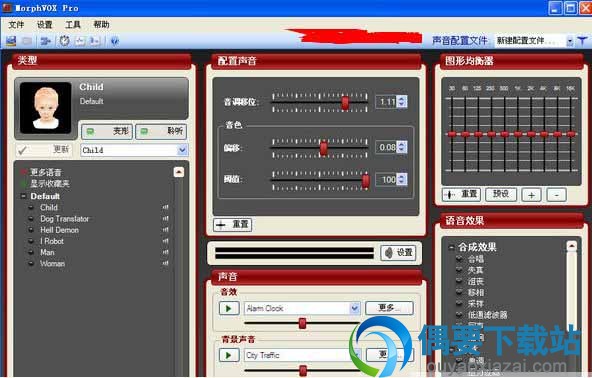Screen dimensions: 592x378
Task: Click the blue plug-in arrow toolbar icon
Action: [x=45, y=40]
